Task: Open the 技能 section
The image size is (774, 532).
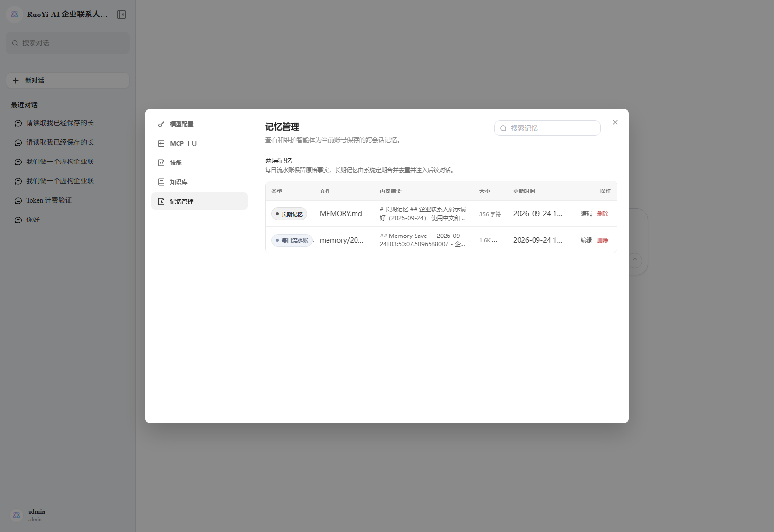Action: click(199, 163)
